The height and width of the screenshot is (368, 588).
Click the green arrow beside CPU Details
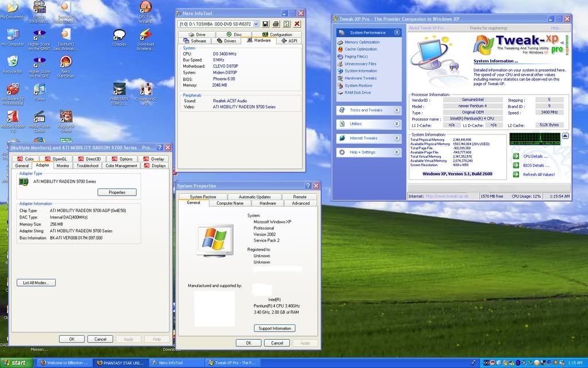(x=516, y=156)
